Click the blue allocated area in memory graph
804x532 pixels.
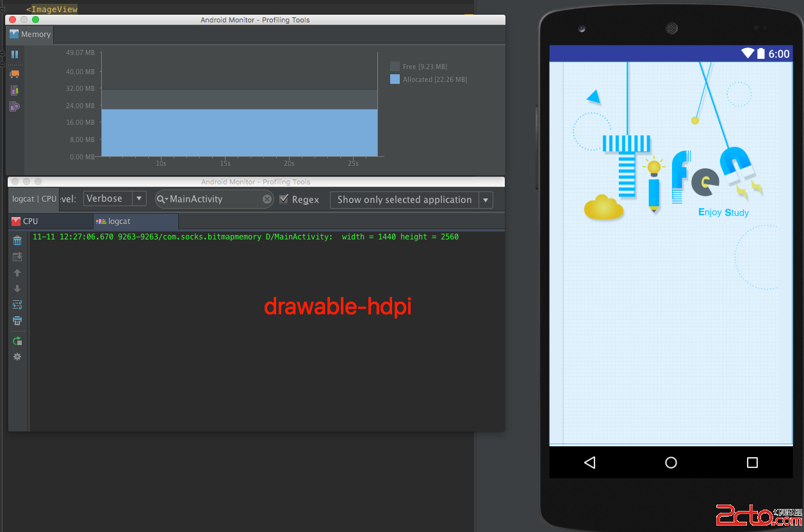pos(240,133)
